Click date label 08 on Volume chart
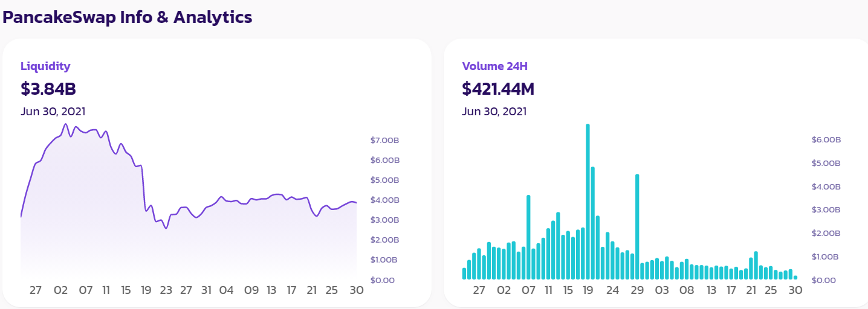The image size is (868, 309). click(687, 290)
